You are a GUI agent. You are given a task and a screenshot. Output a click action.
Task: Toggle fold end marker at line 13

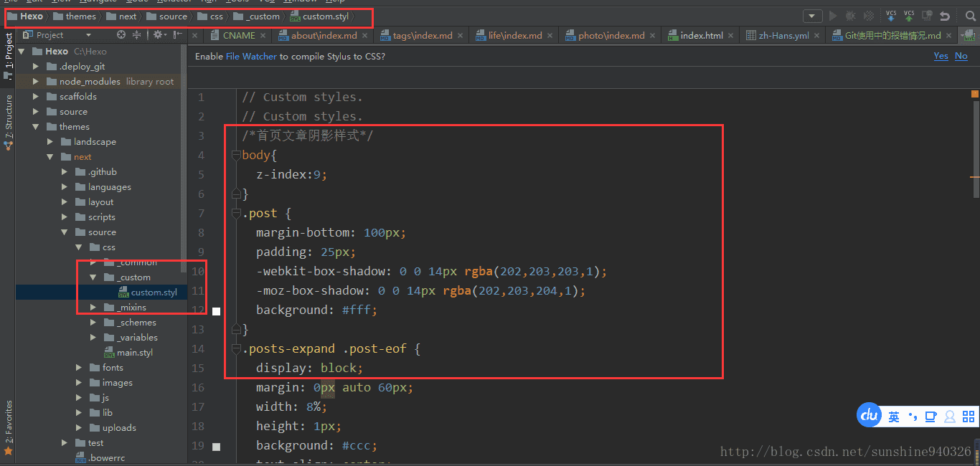point(236,329)
